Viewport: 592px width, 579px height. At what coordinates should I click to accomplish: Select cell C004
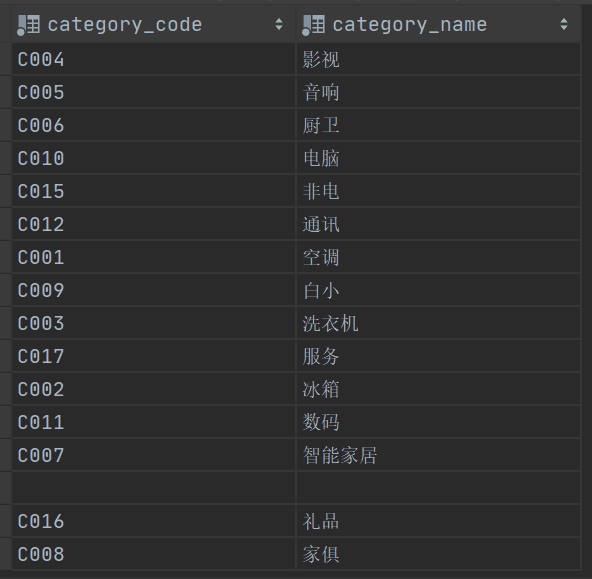pos(153,59)
